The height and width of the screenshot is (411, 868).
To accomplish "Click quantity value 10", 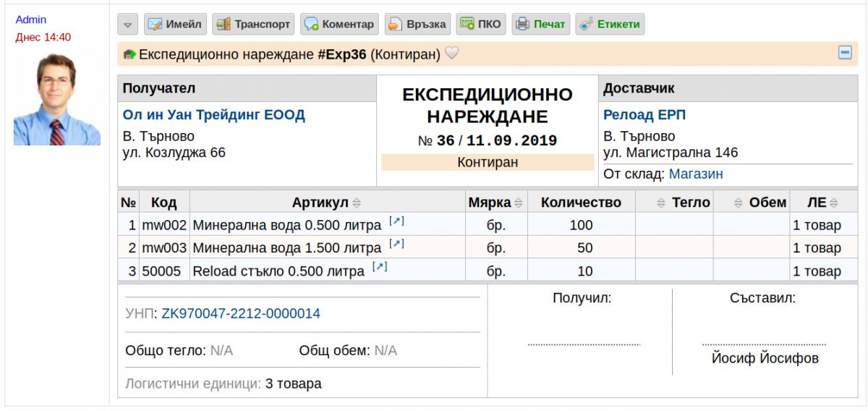I will click(x=585, y=271).
